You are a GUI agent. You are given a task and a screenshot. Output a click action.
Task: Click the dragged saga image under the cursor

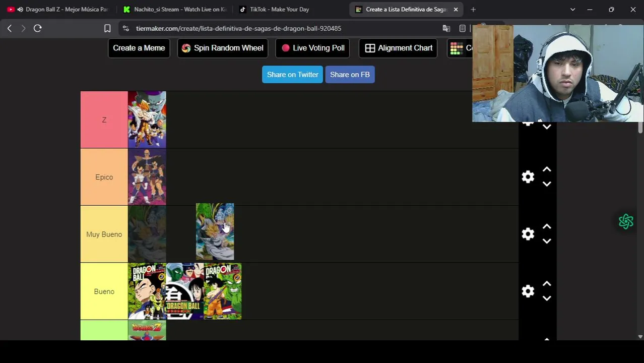coord(215,231)
